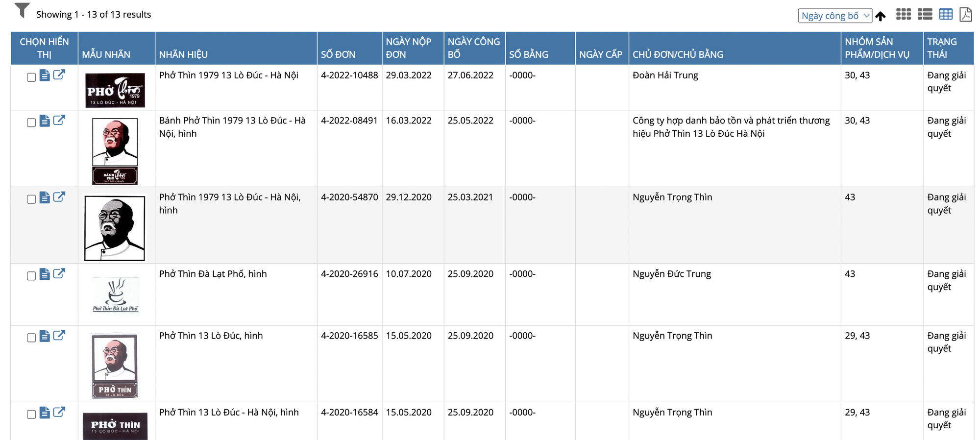The height and width of the screenshot is (440, 980).
Task: Open document details for 4-2022-10488
Action: tap(45, 75)
